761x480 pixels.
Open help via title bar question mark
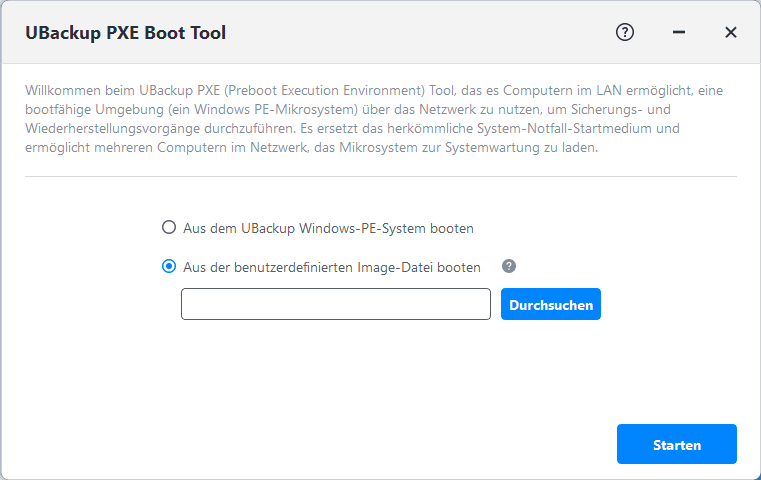pyautogui.click(x=625, y=33)
